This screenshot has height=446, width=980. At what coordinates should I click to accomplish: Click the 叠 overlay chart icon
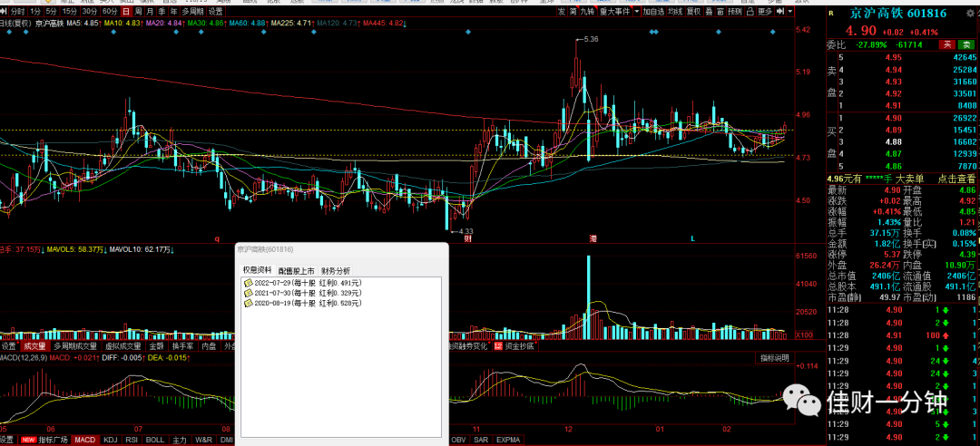point(709,11)
